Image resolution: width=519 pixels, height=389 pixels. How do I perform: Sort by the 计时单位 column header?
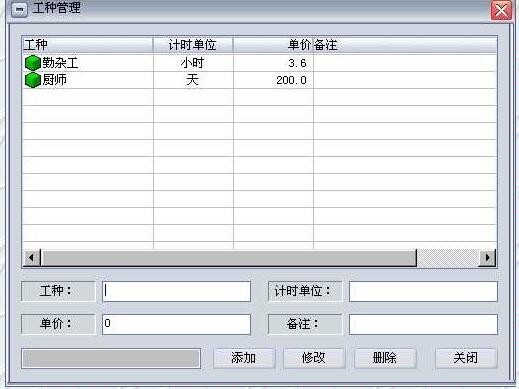coord(193,45)
